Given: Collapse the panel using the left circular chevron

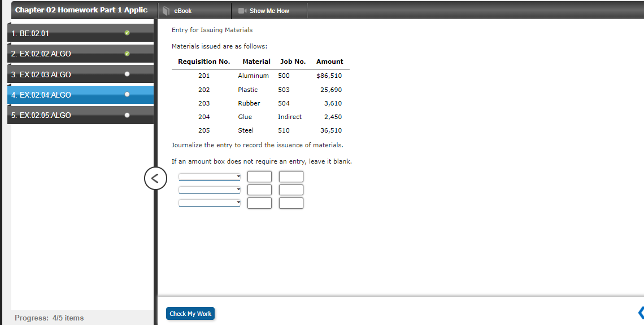Looking at the screenshot, I should (x=155, y=178).
